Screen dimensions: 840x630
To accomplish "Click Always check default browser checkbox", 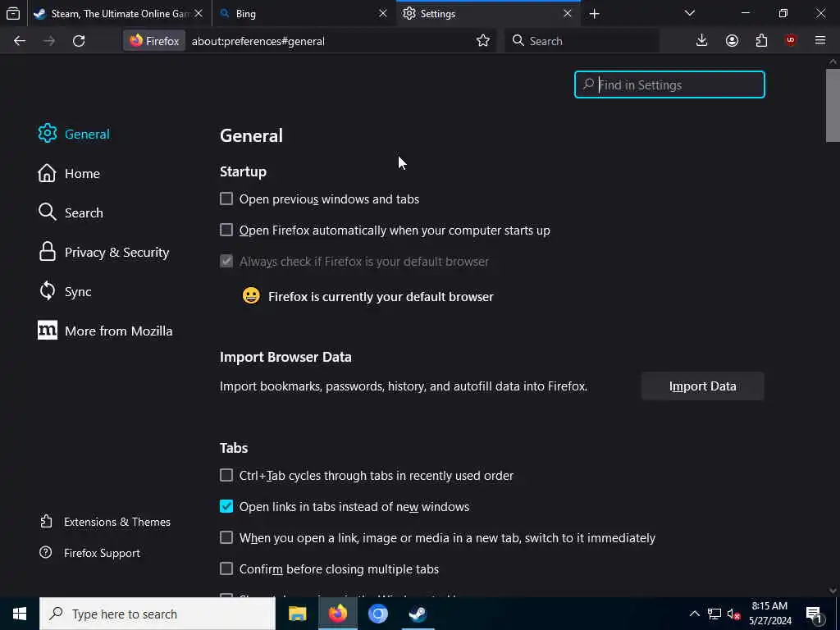I will pyautogui.click(x=226, y=262).
